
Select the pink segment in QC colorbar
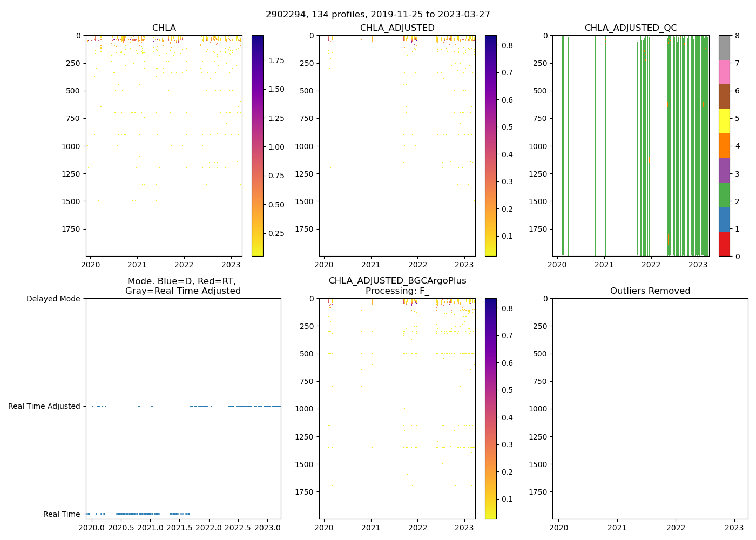724,72
